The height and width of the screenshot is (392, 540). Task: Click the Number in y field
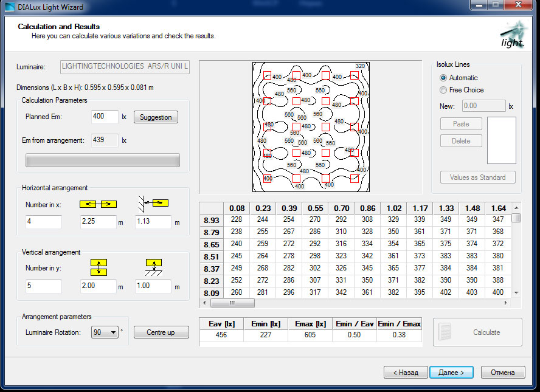pos(43,286)
